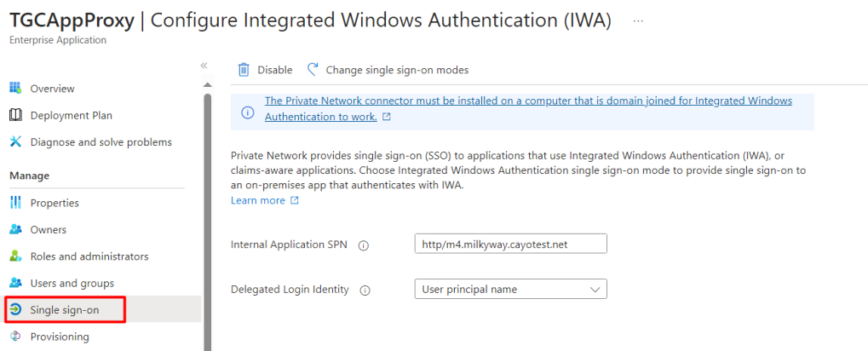The height and width of the screenshot is (351, 868).
Task: Click external link icon beside Learn more
Action: tap(295, 200)
